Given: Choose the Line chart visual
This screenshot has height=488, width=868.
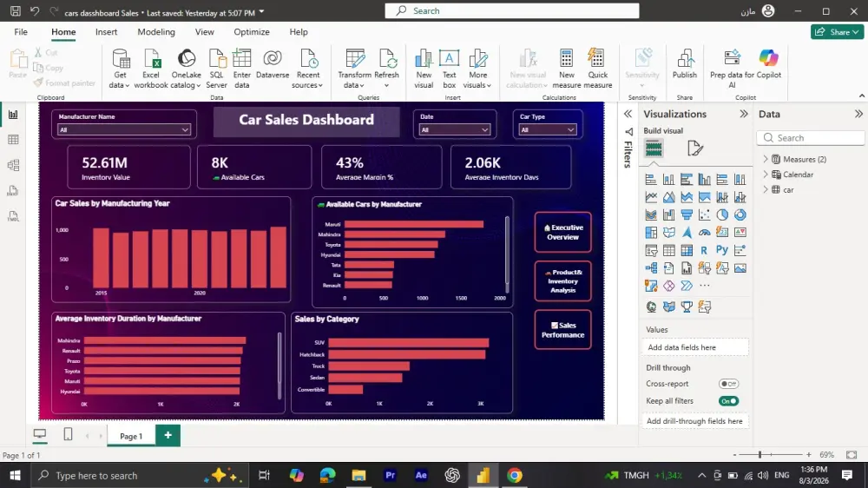Looking at the screenshot, I should coord(651,197).
